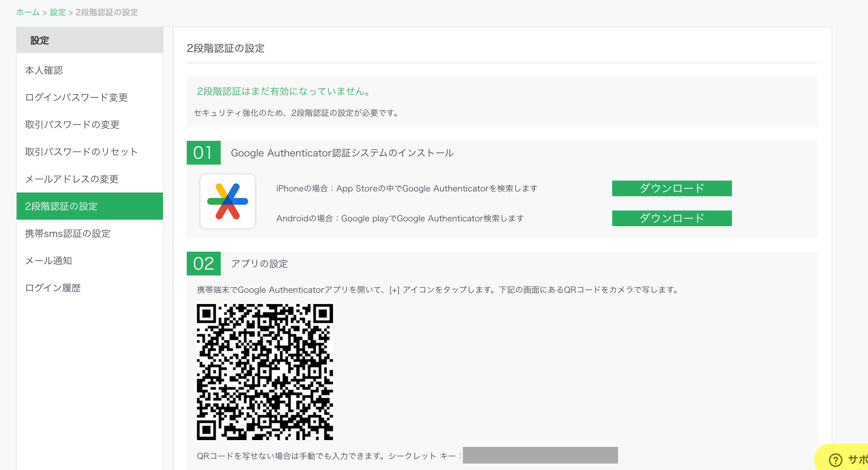The width and height of the screenshot is (868, 470).
Task: Click the 02 アプリの設定 step heading
Action: [260, 264]
